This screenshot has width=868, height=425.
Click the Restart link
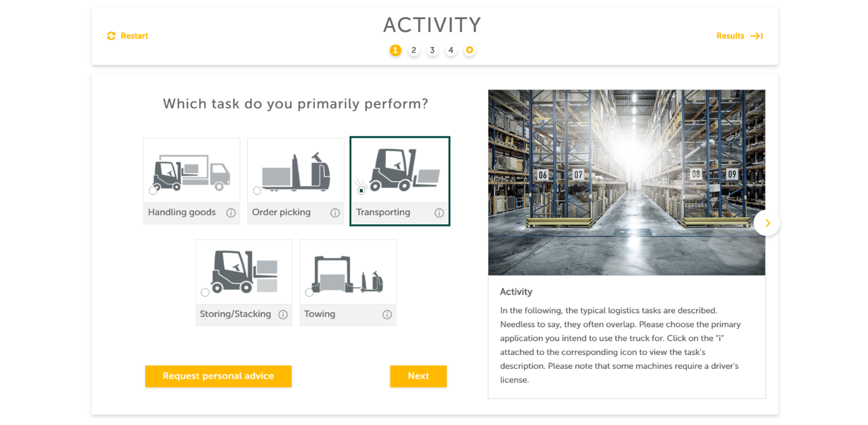[x=134, y=36]
